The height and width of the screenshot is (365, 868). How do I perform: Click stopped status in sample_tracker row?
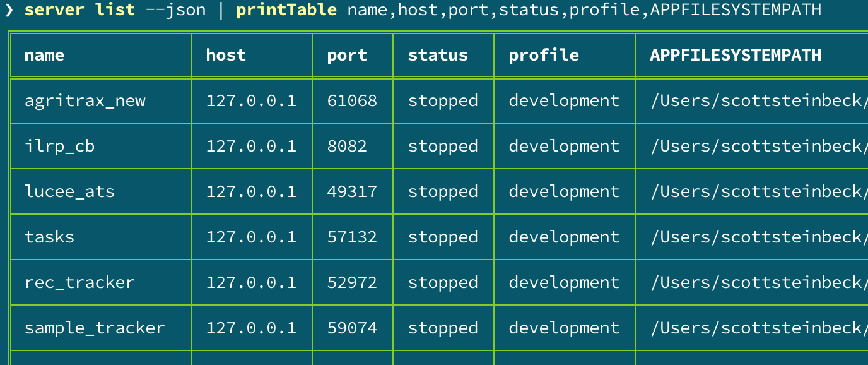point(443,328)
